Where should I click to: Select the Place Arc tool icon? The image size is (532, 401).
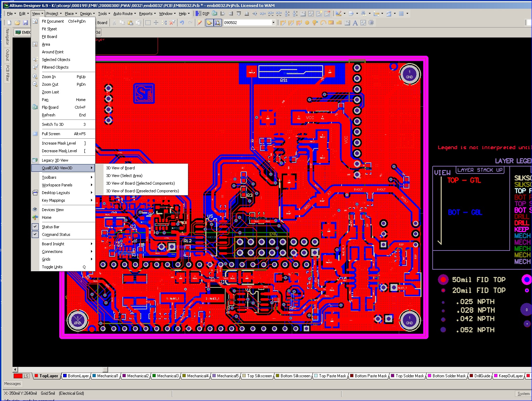point(323,23)
